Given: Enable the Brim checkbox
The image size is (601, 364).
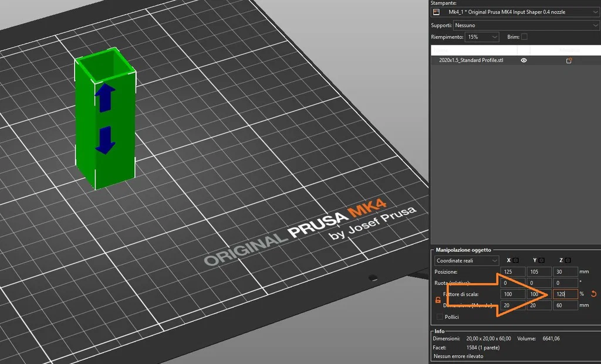Looking at the screenshot, I should [x=524, y=37].
